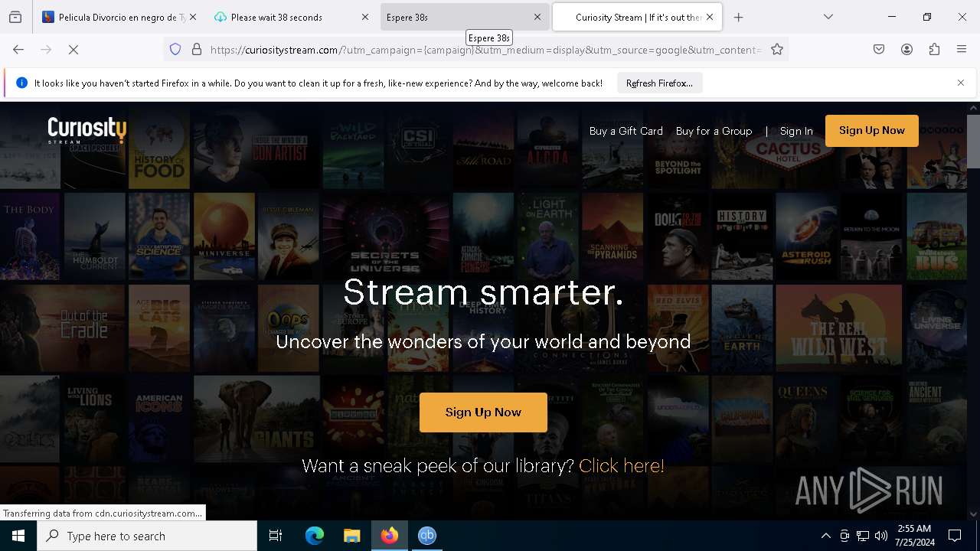Open the Living with Lions poster

(94, 419)
